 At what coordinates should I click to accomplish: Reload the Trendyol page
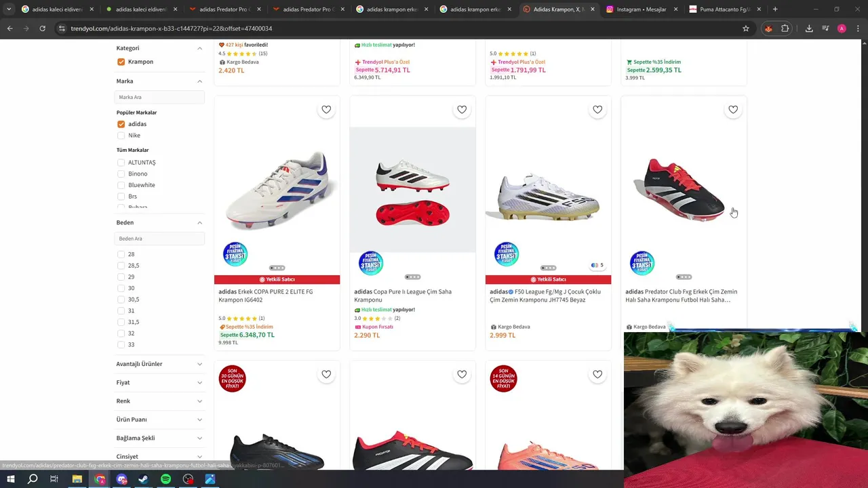(x=42, y=28)
